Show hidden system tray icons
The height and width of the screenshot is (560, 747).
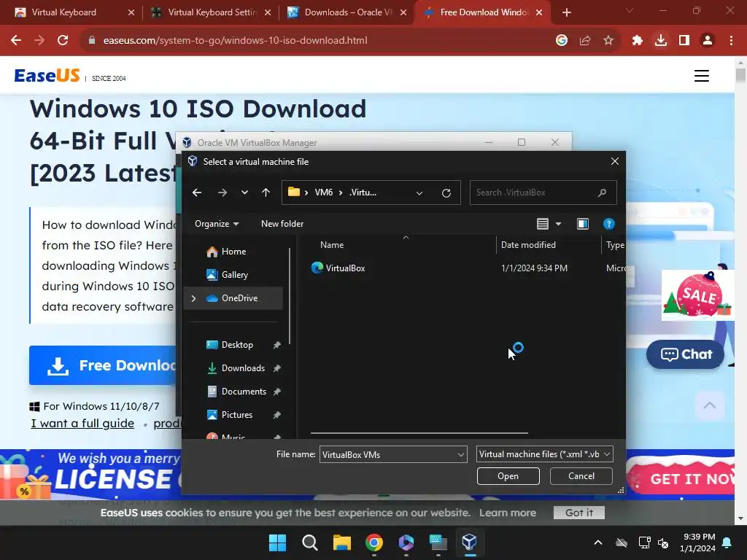pos(598,542)
